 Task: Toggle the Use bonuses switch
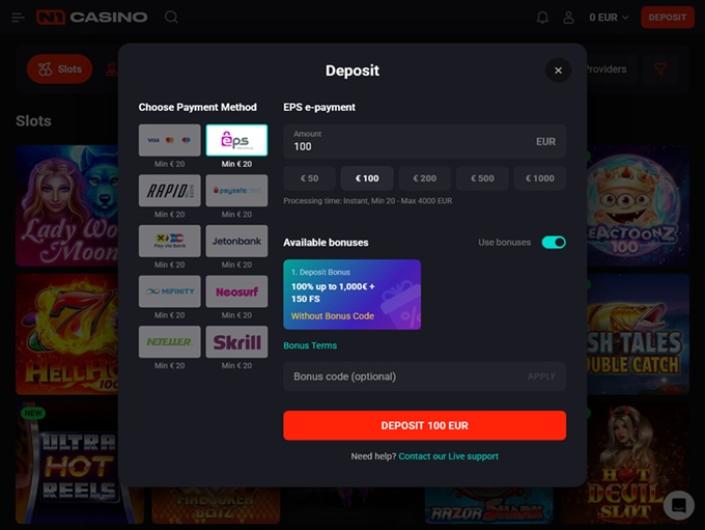pyautogui.click(x=553, y=242)
